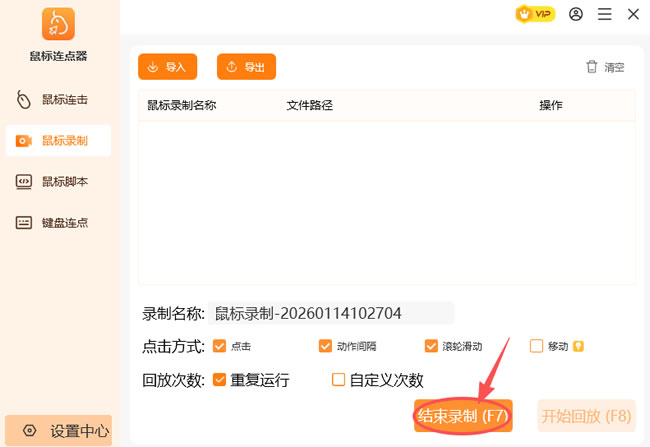Toggle the 重复运行 checkbox
This screenshot has height=447, width=650.
(220, 380)
